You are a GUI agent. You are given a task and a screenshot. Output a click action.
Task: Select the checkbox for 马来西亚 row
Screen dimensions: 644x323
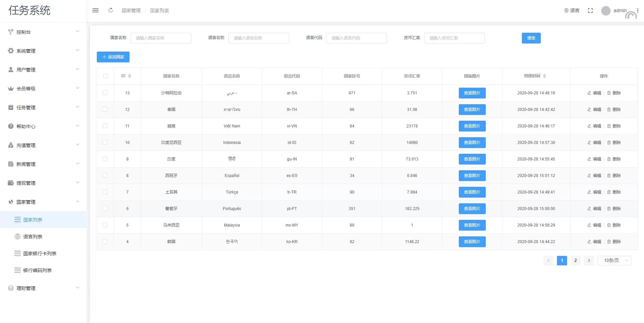coord(105,225)
